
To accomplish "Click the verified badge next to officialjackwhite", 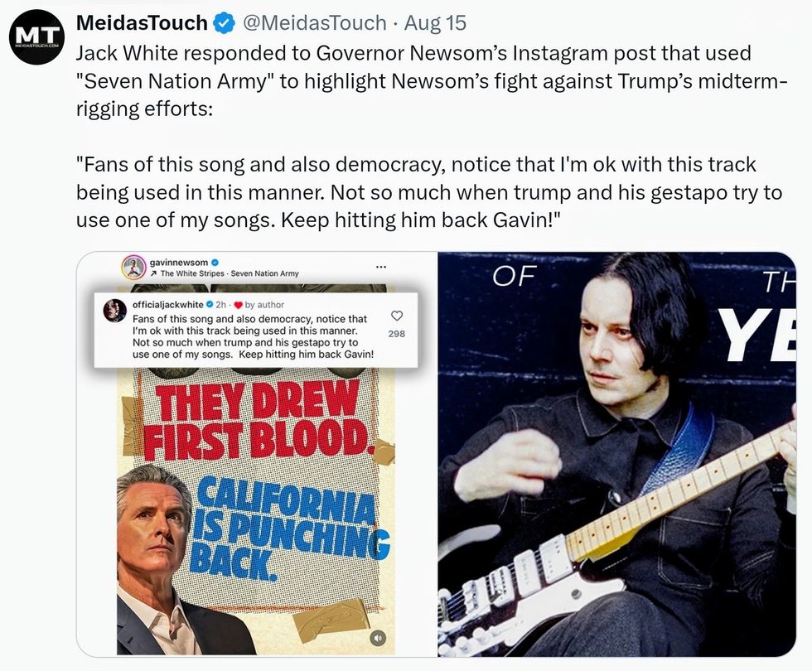I will coord(210,305).
